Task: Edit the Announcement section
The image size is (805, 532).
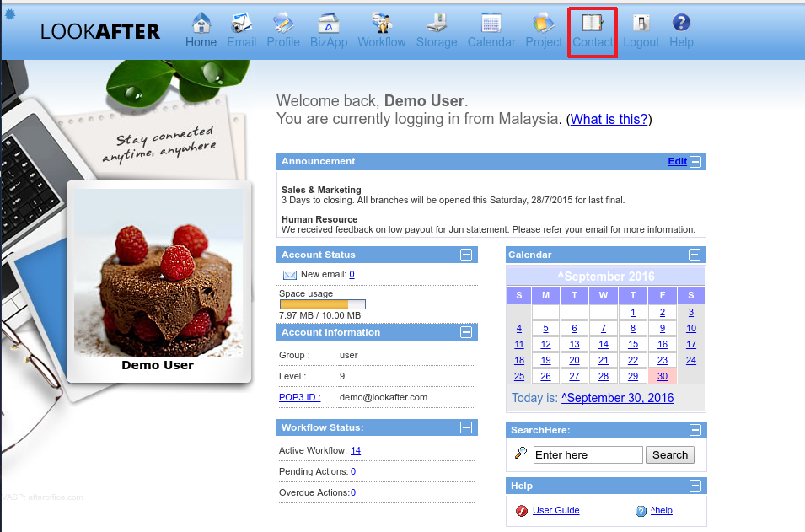Action: pos(677,162)
